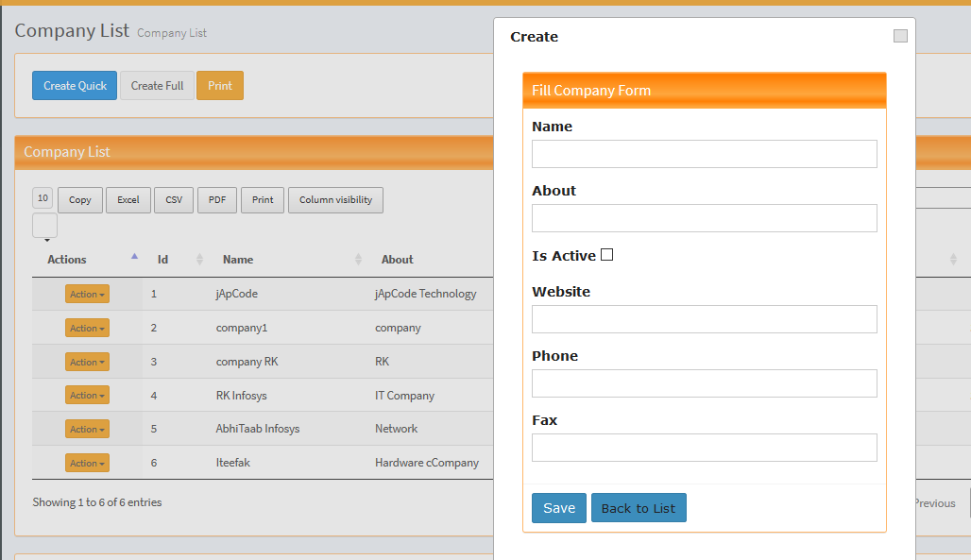The image size is (971, 560).
Task: Click Back to List button
Action: click(639, 508)
